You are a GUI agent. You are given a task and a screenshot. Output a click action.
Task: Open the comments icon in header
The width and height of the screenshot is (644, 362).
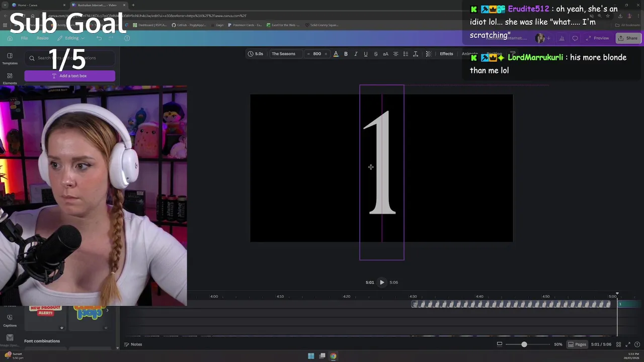click(575, 38)
